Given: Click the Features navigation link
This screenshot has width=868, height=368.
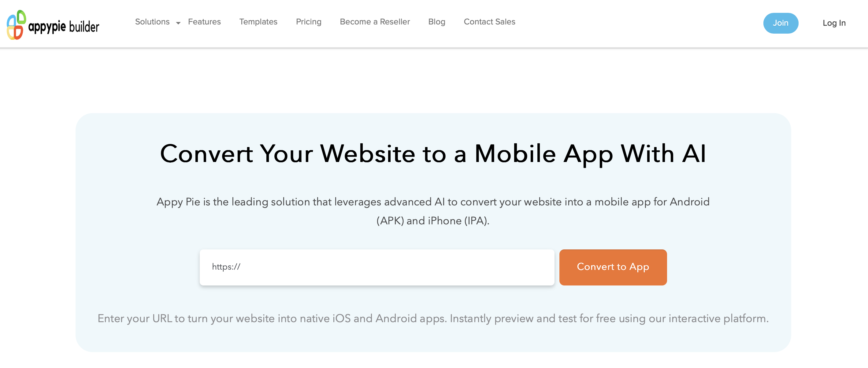Looking at the screenshot, I should click(205, 22).
